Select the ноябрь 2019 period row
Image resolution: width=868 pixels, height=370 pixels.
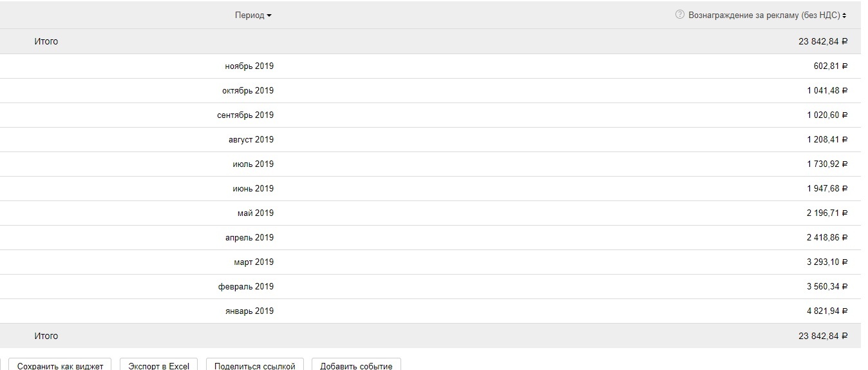(249, 66)
